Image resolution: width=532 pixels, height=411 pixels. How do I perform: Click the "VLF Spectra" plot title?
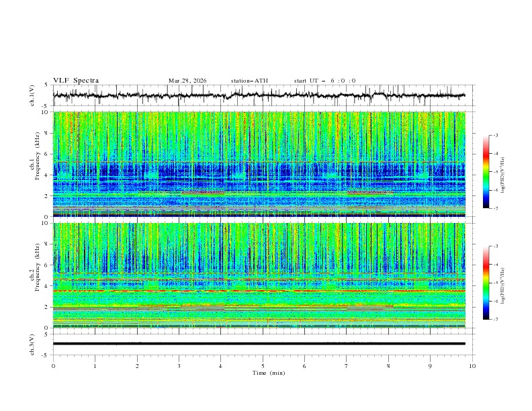coord(76,81)
